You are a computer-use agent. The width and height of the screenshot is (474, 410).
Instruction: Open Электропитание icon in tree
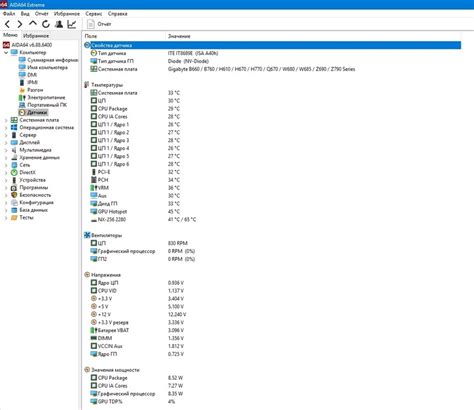(x=22, y=97)
